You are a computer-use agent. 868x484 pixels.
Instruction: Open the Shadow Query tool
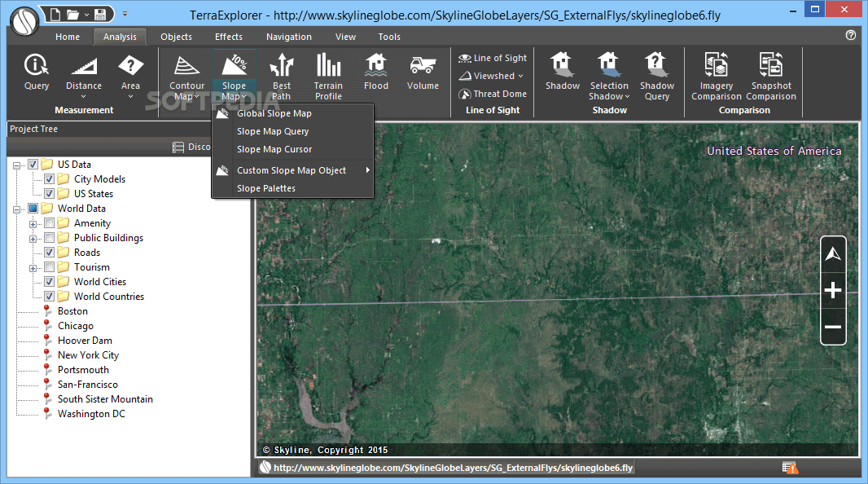tap(657, 77)
